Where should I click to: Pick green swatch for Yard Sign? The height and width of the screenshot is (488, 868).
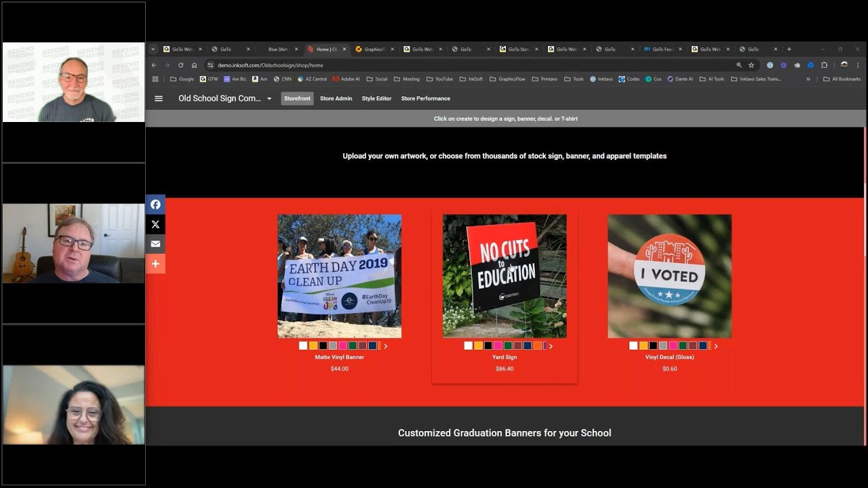pyautogui.click(x=508, y=346)
